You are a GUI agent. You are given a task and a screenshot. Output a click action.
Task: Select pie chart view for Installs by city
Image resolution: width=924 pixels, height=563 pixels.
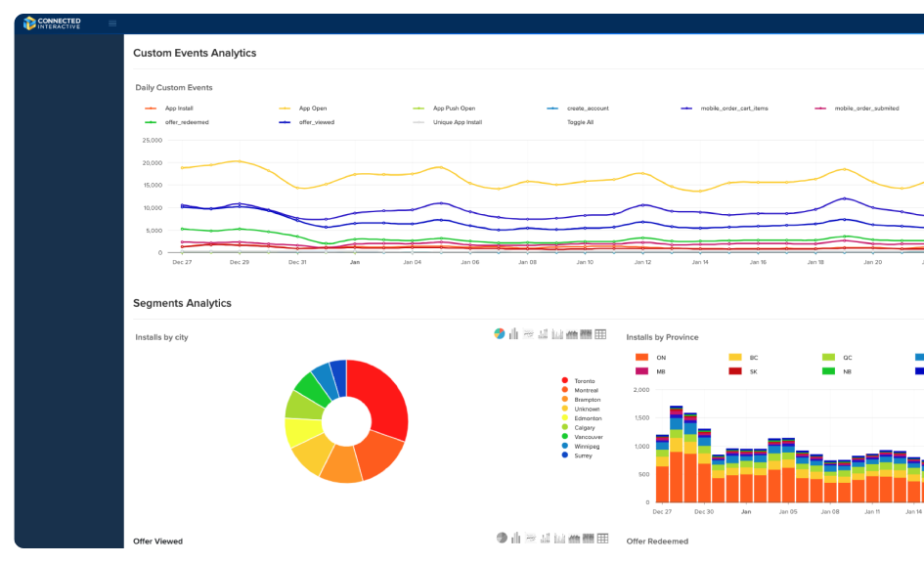click(x=499, y=334)
